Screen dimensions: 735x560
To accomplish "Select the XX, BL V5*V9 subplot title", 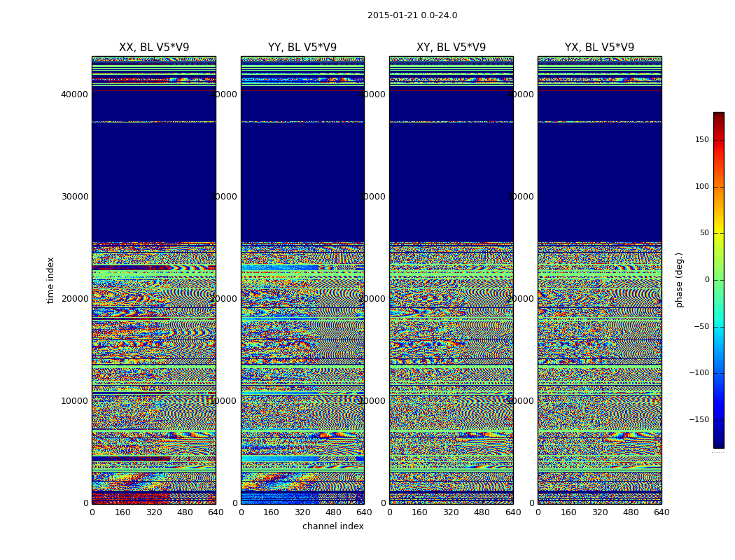I will [154, 48].
